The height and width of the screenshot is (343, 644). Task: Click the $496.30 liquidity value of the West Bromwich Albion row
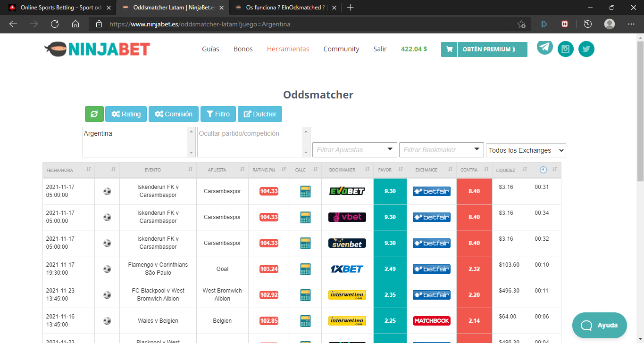click(509, 291)
